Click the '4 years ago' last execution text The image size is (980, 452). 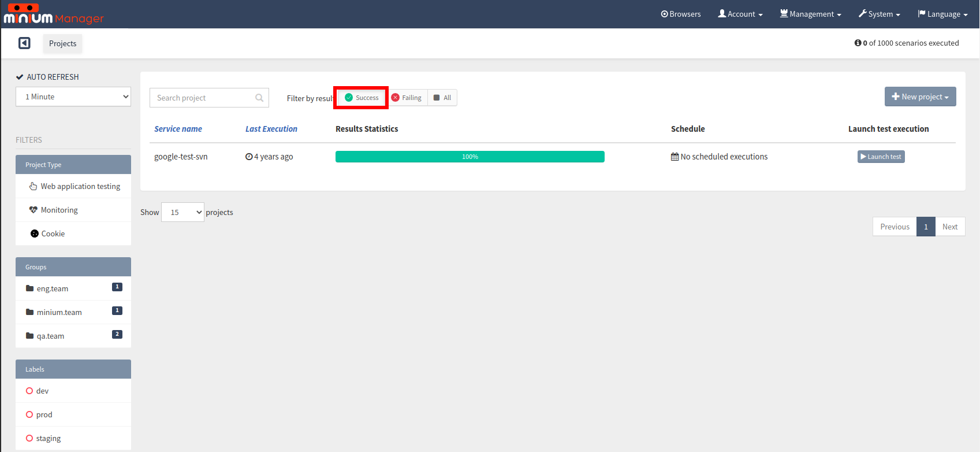pos(274,157)
